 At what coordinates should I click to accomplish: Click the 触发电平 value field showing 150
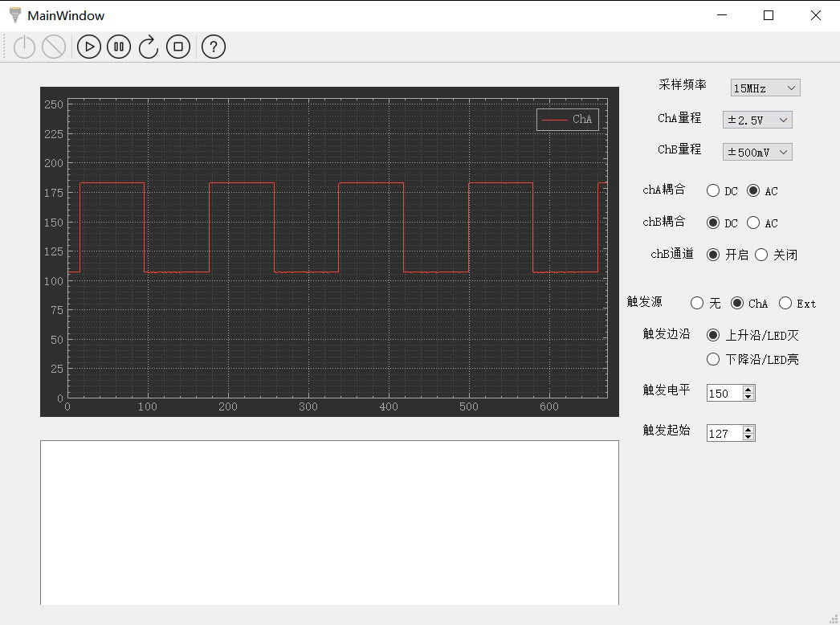724,394
